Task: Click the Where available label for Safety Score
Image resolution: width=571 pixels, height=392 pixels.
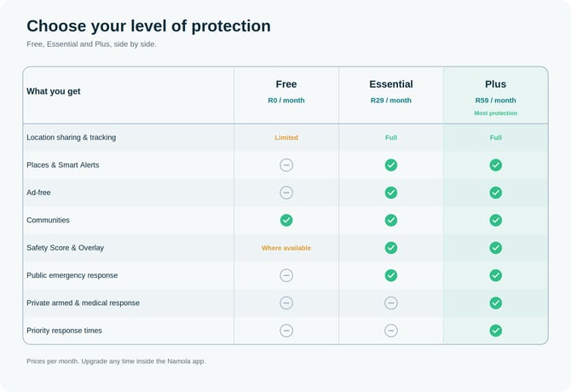Action: [286, 248]
